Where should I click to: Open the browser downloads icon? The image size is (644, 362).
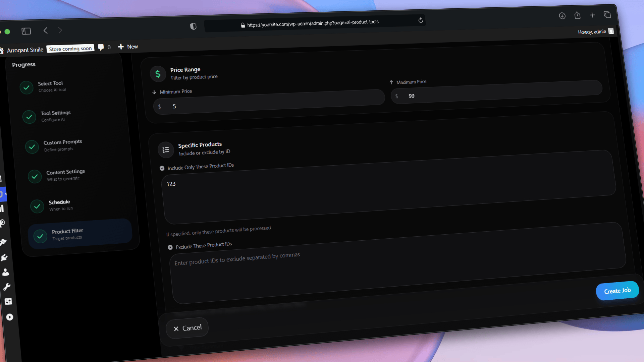[x=562, y=16]
